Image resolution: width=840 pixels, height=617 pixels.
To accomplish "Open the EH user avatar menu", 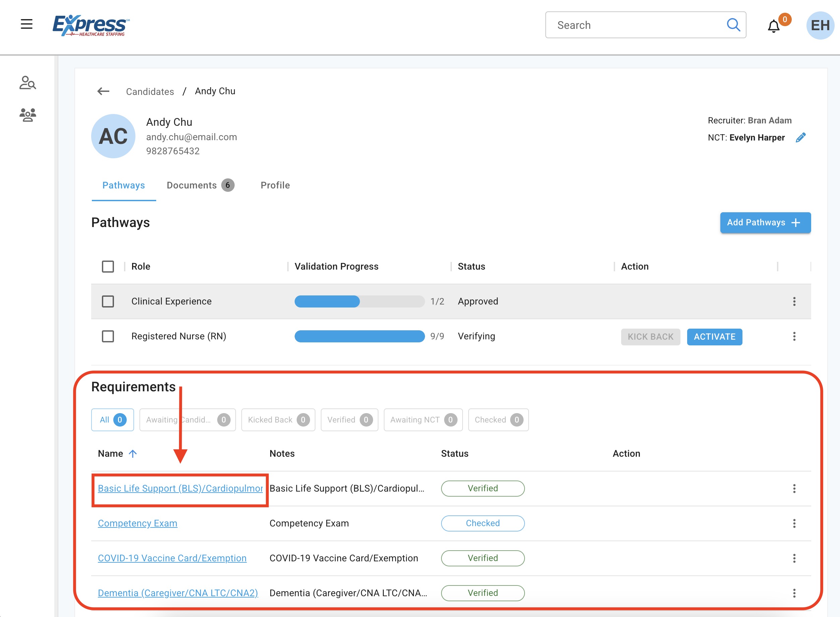I will point(820,25).
